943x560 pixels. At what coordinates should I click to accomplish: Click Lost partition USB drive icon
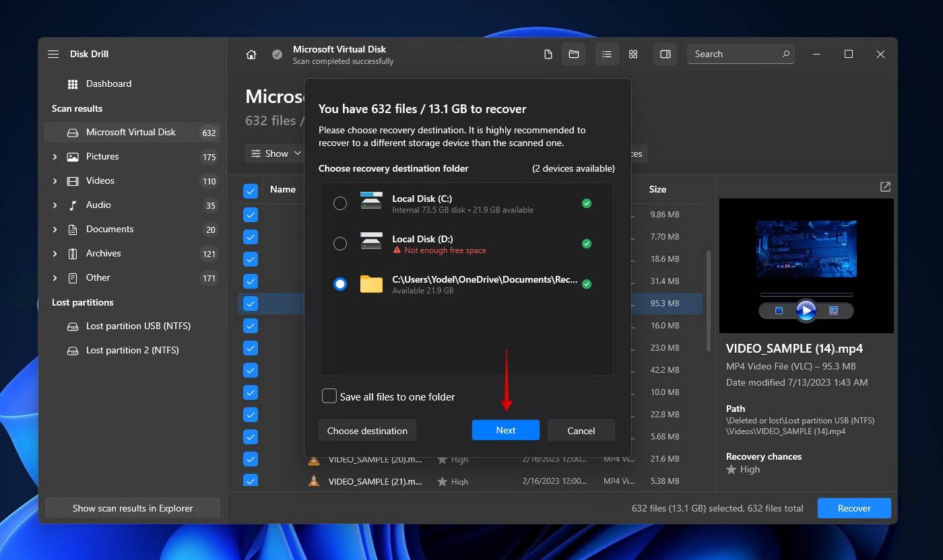click(73, 326)
